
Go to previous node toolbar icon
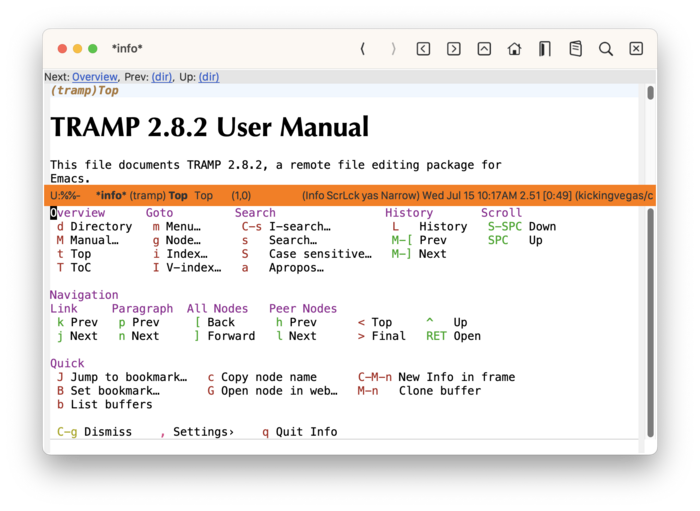[x=423, y=49]
